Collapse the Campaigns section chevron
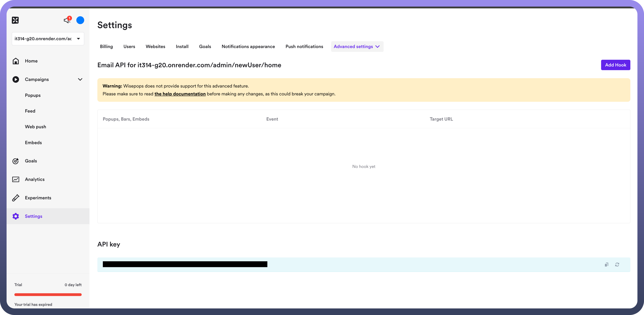Image resolution: width=644 pixels, height=315 pixels. (x=80, y=79)
